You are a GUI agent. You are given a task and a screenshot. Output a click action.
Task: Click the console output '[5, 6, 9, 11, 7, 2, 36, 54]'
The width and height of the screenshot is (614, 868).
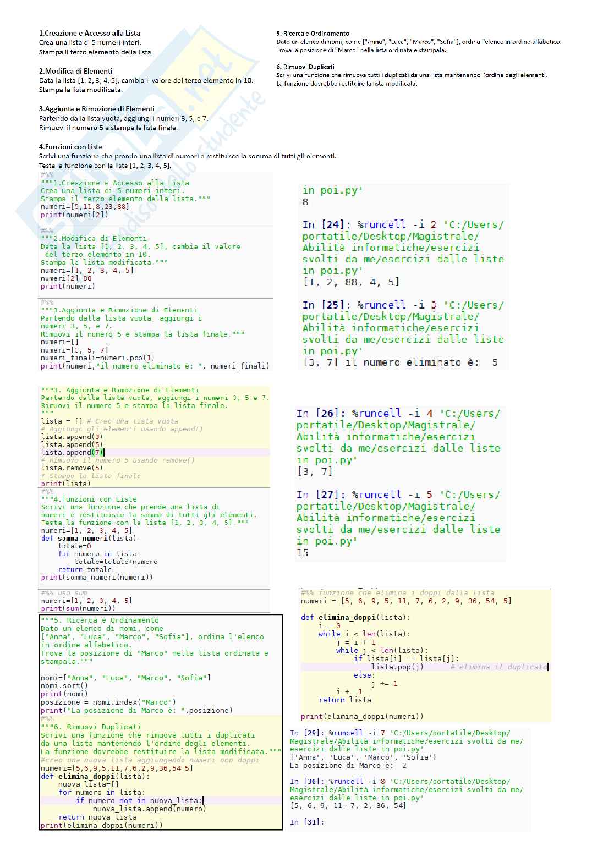pos(348,805)
